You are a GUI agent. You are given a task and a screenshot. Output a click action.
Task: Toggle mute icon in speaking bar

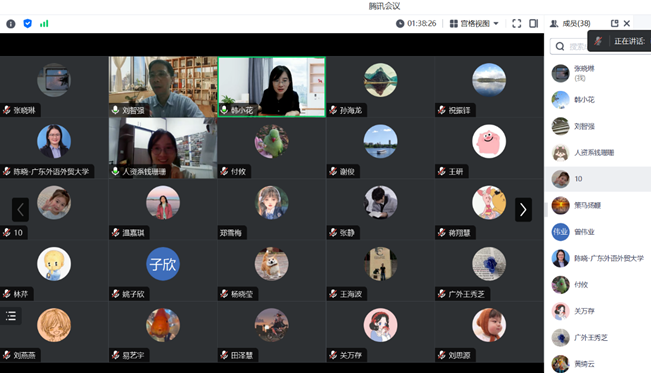(598, 41)
